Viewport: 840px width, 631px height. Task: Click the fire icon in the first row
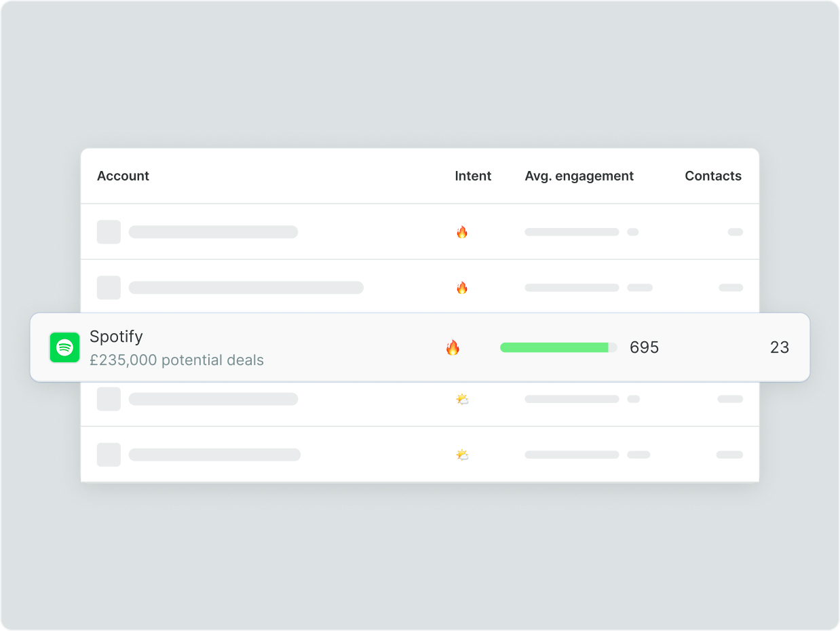(x=462, y=231)
